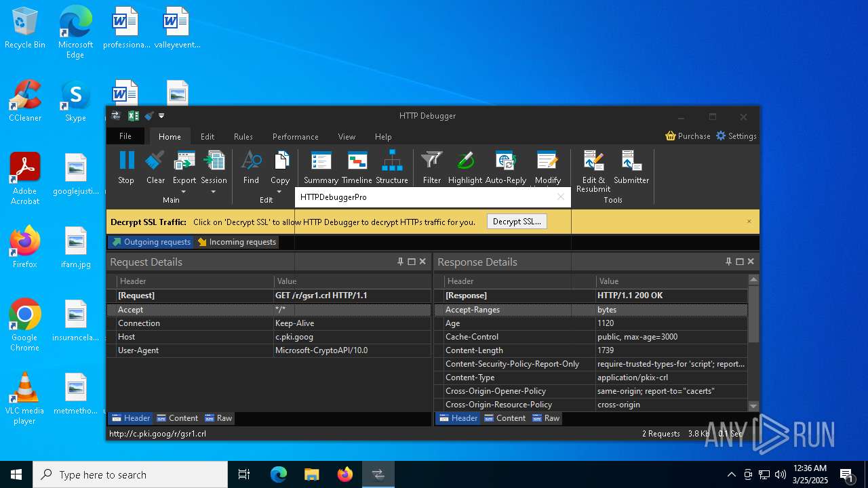The image size is (868, 488).
Task: Expand the Copy dropdown arrow
Action: (280, 192)
